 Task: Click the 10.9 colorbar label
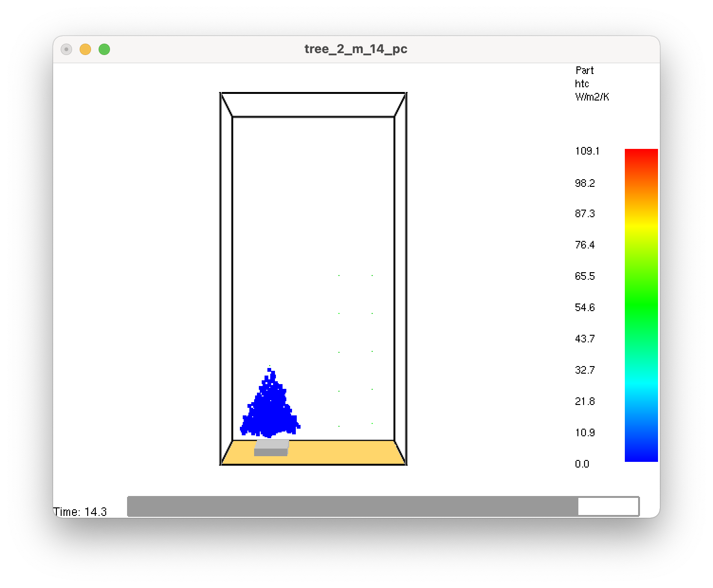pyautogui.click(x=585, y=433)
